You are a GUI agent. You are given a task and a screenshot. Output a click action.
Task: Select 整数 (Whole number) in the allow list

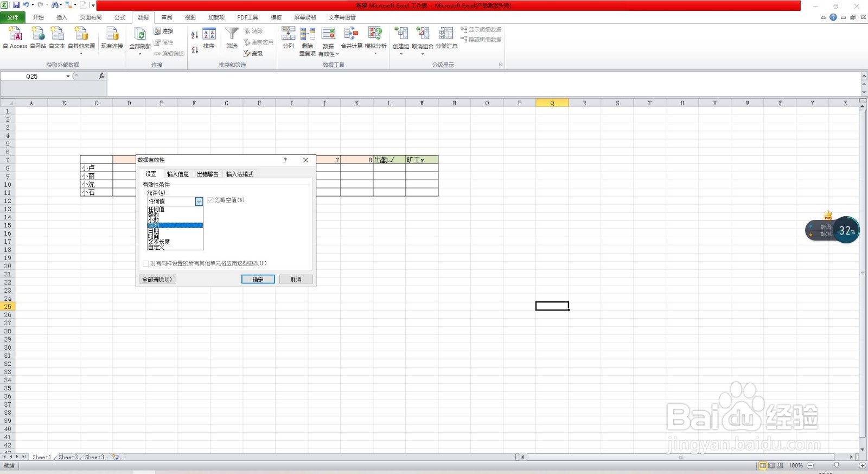coord(175,214)
